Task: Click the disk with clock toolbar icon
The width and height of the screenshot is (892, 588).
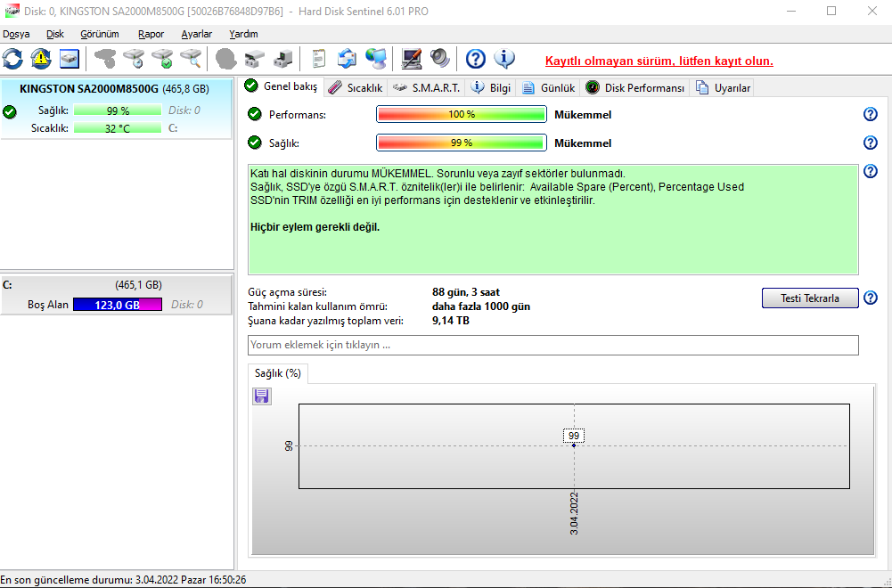Action: pos(134,59)
